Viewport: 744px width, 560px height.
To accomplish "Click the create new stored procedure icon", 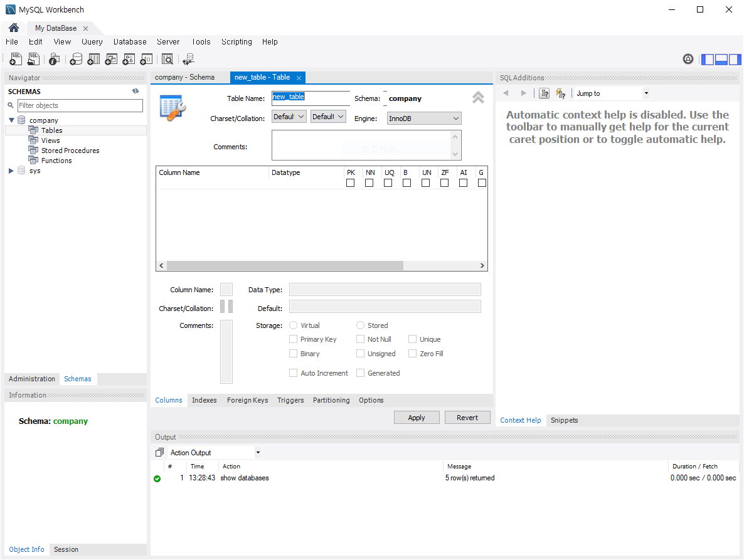I will click(x=129, y=59).
